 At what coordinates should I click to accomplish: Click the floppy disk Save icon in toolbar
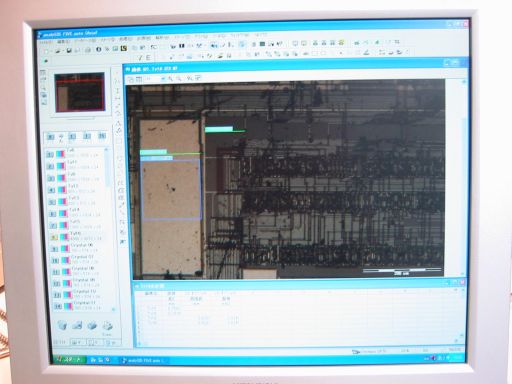pos(69,51)
